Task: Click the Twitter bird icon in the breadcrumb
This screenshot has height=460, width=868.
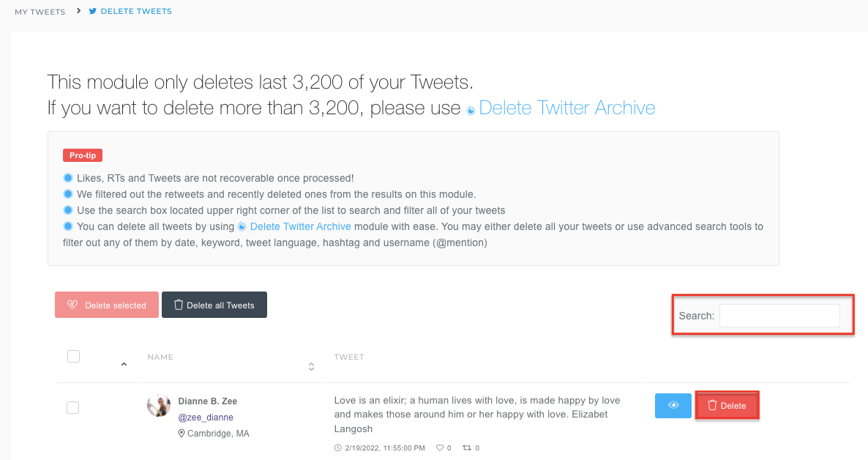Action: (x=91, y=11)
